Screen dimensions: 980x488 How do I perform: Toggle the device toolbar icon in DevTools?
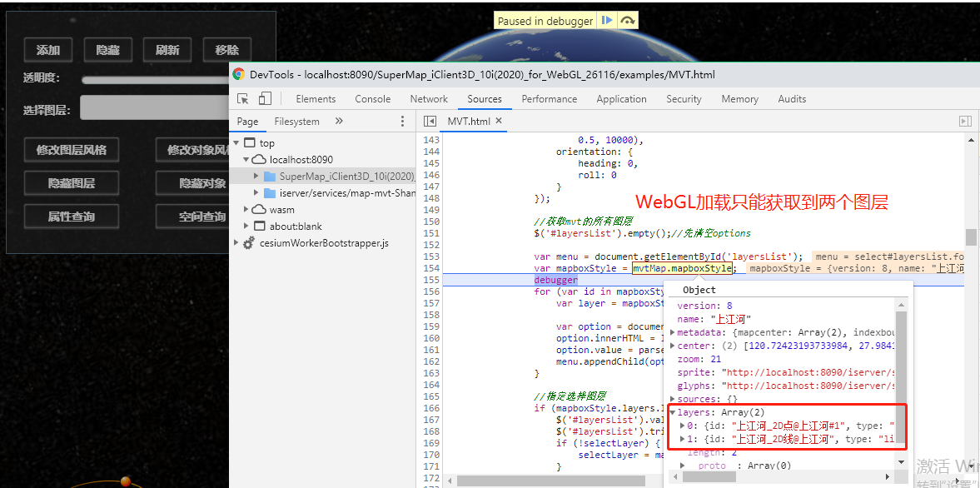click(x=265, y=99)
